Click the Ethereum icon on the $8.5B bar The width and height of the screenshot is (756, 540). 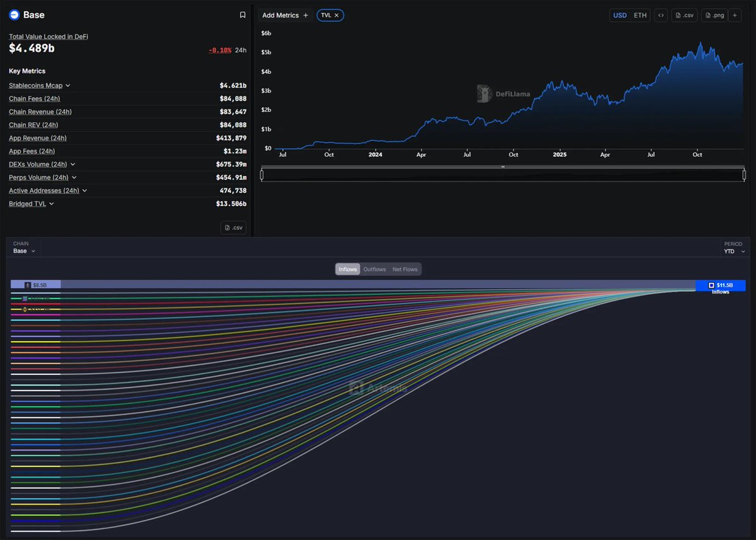[28, 285]
